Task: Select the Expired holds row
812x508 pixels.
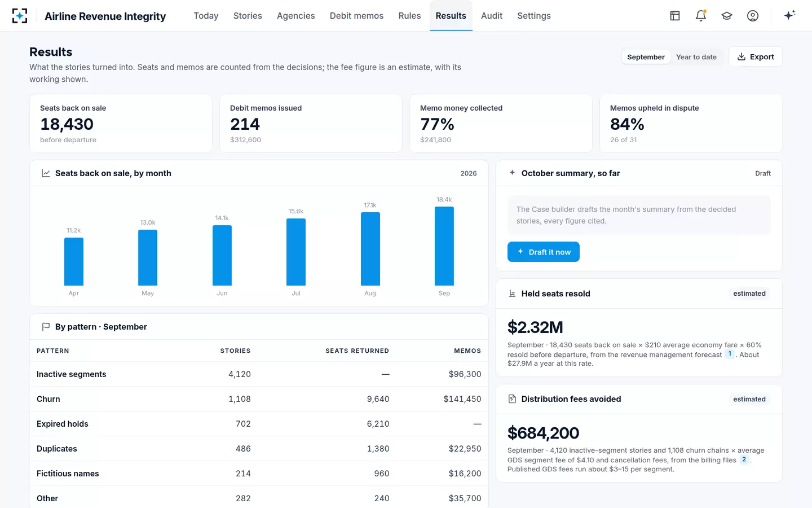Action: click(x=259, y=424)
